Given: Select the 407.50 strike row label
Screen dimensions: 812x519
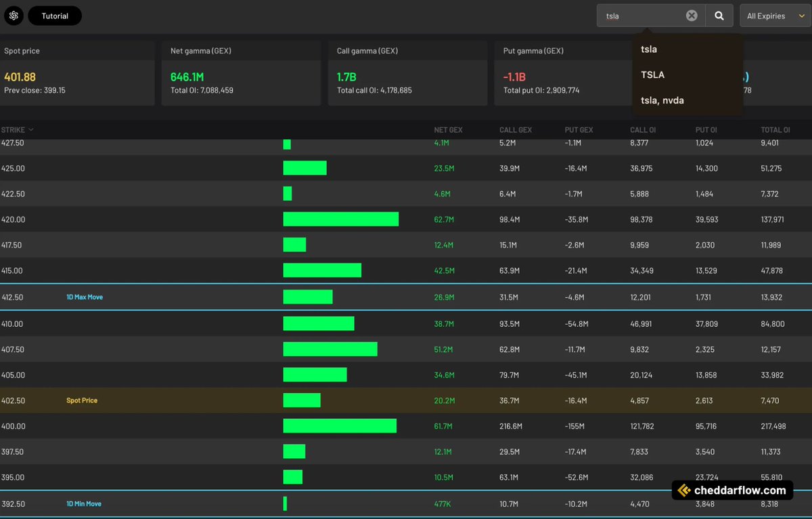Looking at the screenshot, I should point(13,350).
